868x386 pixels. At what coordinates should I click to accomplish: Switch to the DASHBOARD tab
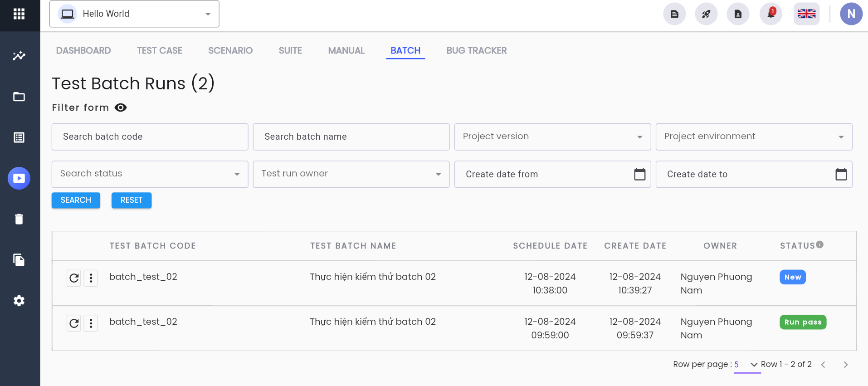[83, 51]
